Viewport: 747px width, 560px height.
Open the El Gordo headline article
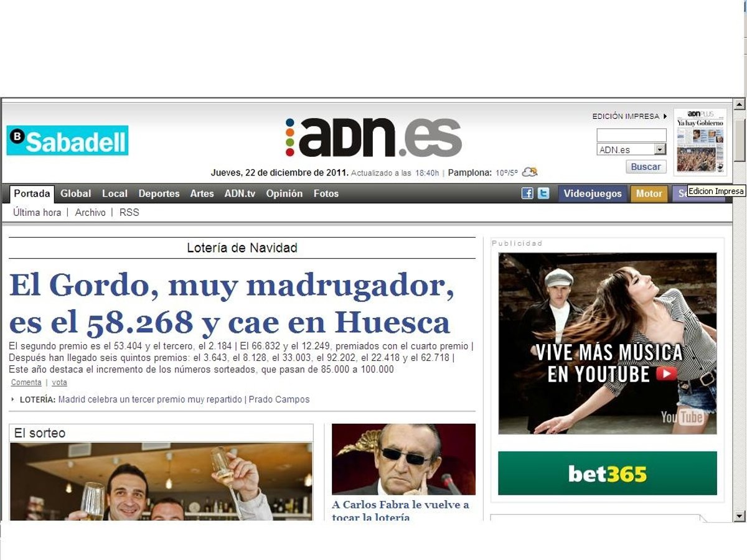(230, 304)
